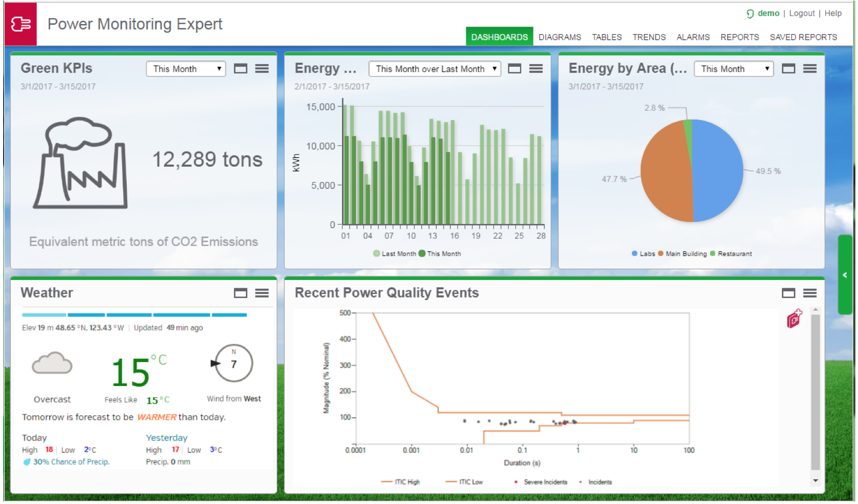858x504 pixels.
Task: Click the 47.7 % pie label
Action: pos(614,179)
